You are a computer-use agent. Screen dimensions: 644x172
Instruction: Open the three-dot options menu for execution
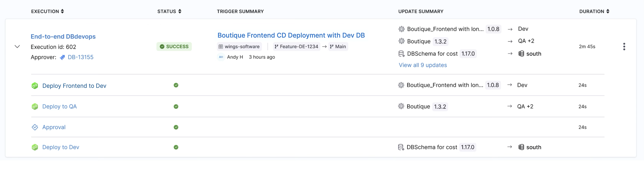click(x=624, y=47)
